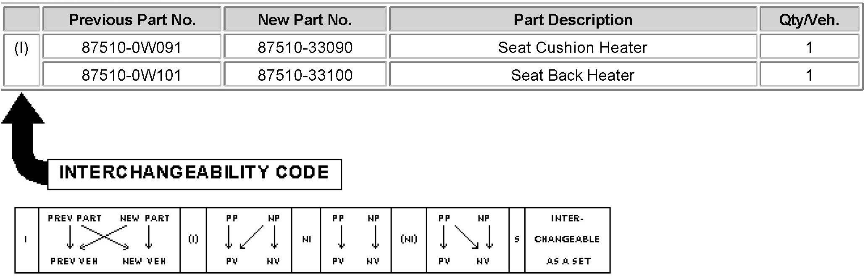The height and width of the screenshot is (279, 868).
Task: Select new part number 87510-33100
Action: tap(305, 75)
